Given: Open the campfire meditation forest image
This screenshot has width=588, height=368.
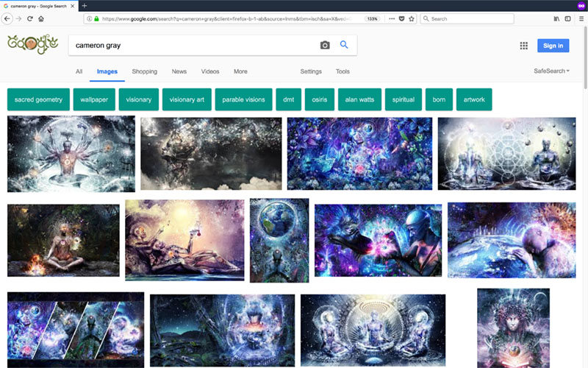Looking at the screenshot, I should tap(63, 241).
